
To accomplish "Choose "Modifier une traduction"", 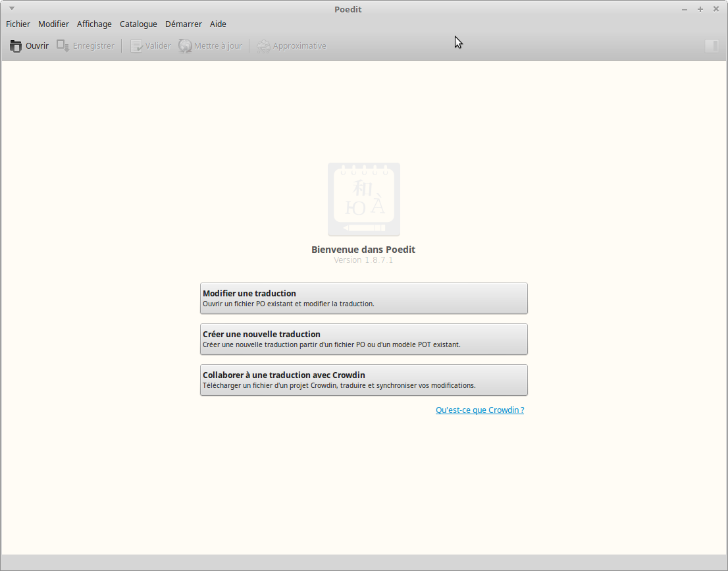I will click(363, 298).
